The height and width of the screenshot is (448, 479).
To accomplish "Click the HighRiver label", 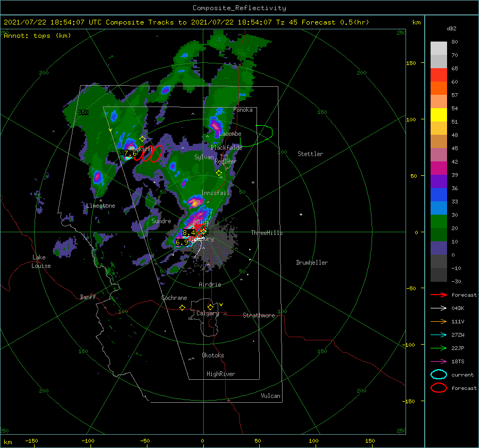I will tap(221, 374).
